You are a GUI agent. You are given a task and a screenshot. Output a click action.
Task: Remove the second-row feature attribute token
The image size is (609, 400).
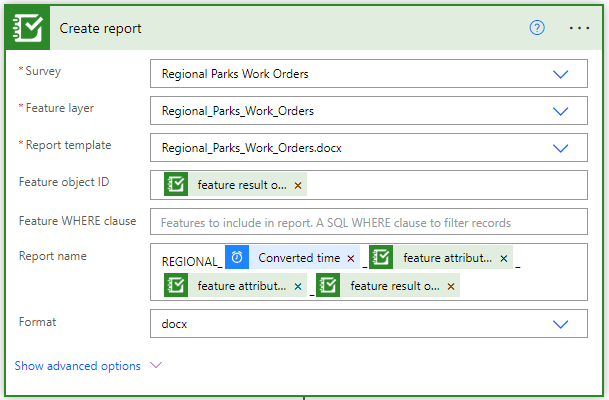coord(298,286)
